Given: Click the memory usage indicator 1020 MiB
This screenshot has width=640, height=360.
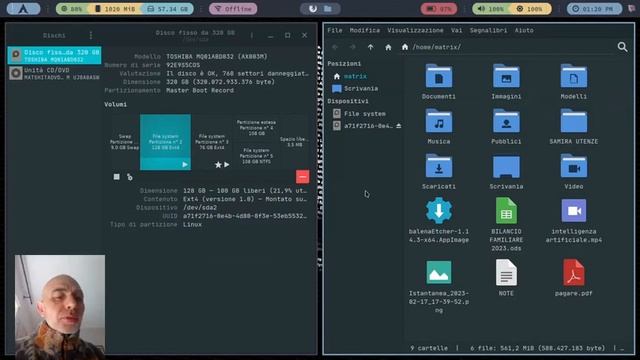Looking at the screenshot, I should [x=115, y=9].
